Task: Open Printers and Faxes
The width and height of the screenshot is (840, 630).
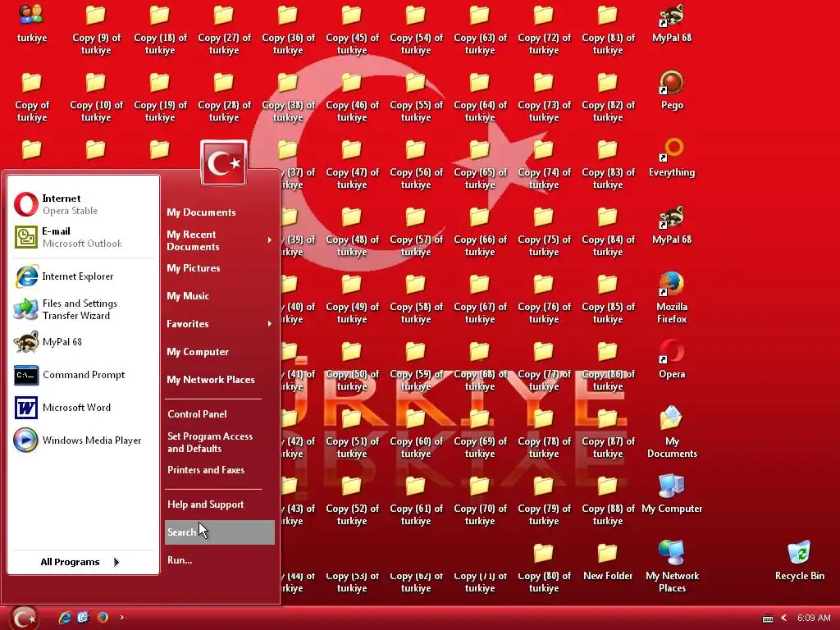Action: 220,470
